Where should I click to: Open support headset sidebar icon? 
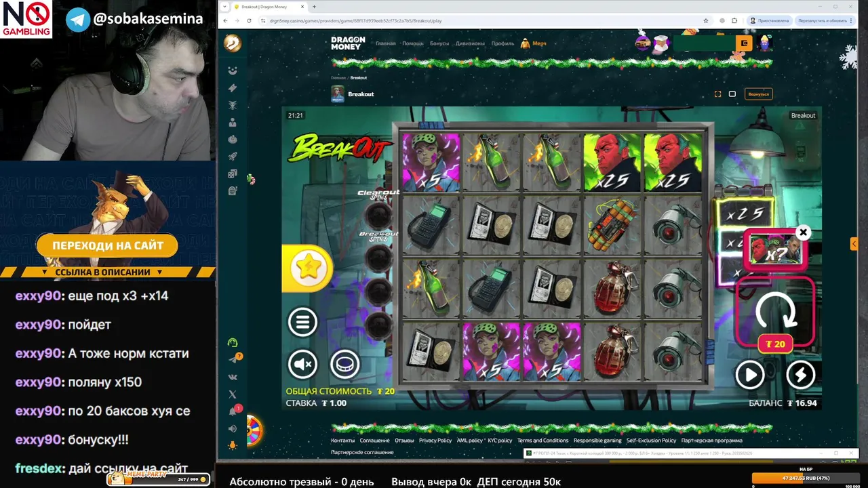pos(233,342)
